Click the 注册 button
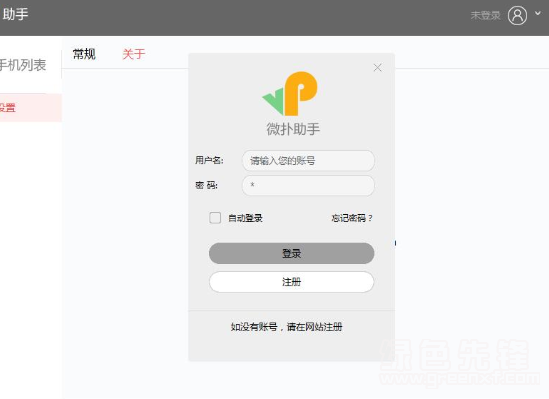549x399 pixels. 291,282
